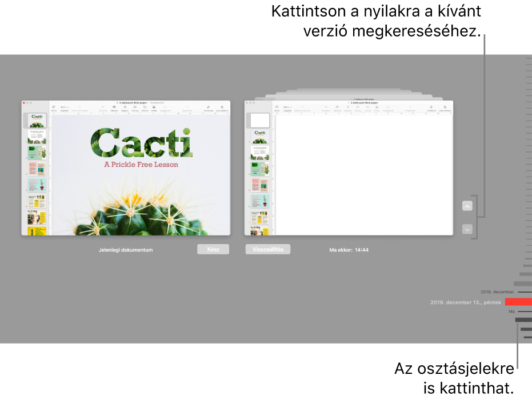Click the Dokumentum icon in the current document toolbar
This screenshot has height=403, width=532.
[x=222, y=107]
